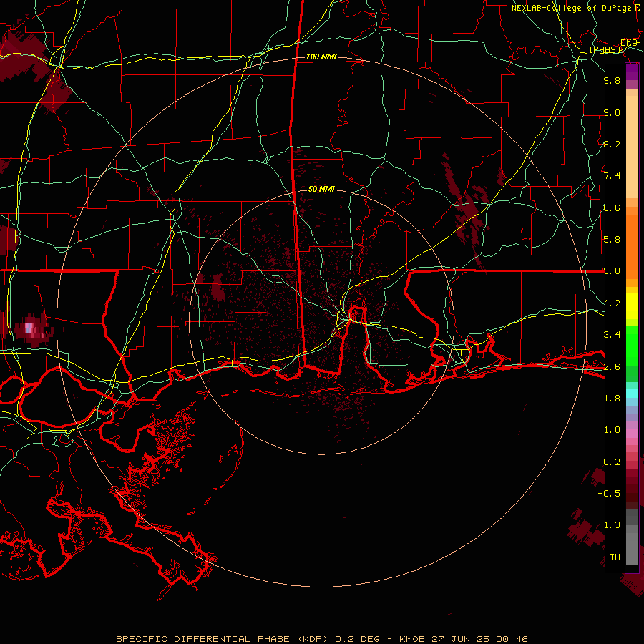Click the 9.8 color scale value

click(x=612, y=80)
